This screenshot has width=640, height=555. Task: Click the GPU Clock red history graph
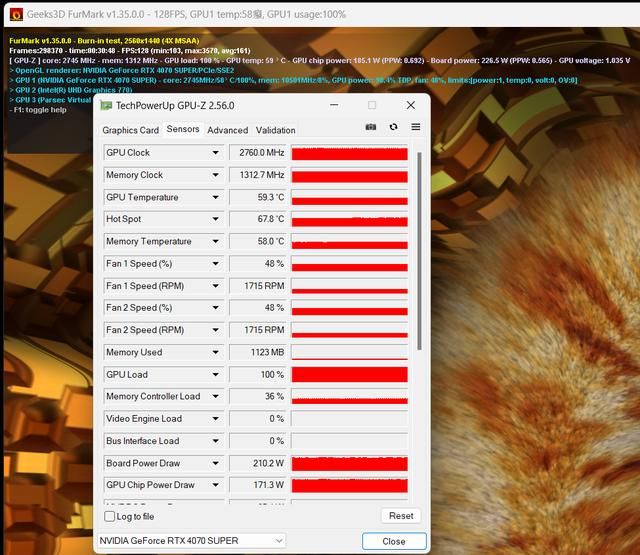[x=350, y=153]
